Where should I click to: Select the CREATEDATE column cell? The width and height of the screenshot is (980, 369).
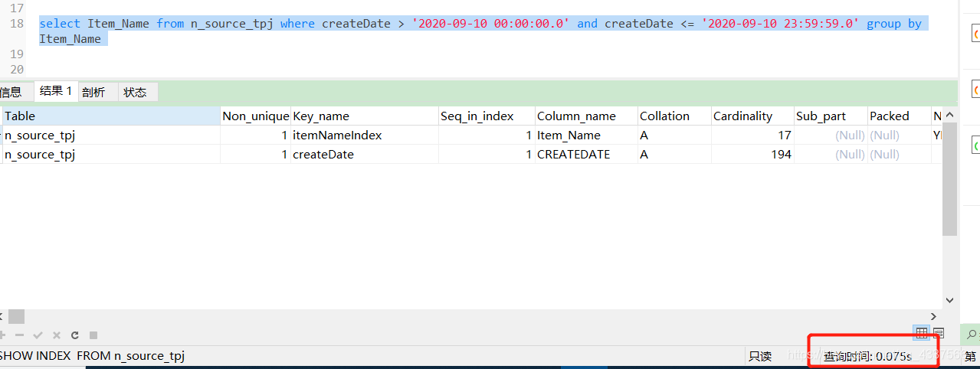tap(586, 154)
